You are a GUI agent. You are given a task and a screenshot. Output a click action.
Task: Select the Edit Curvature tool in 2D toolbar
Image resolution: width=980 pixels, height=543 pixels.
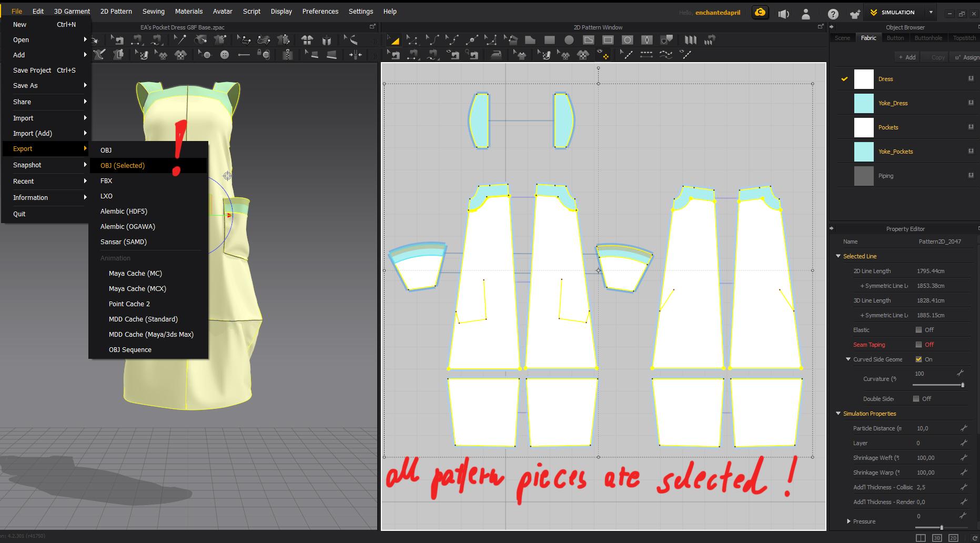point(432,40)
